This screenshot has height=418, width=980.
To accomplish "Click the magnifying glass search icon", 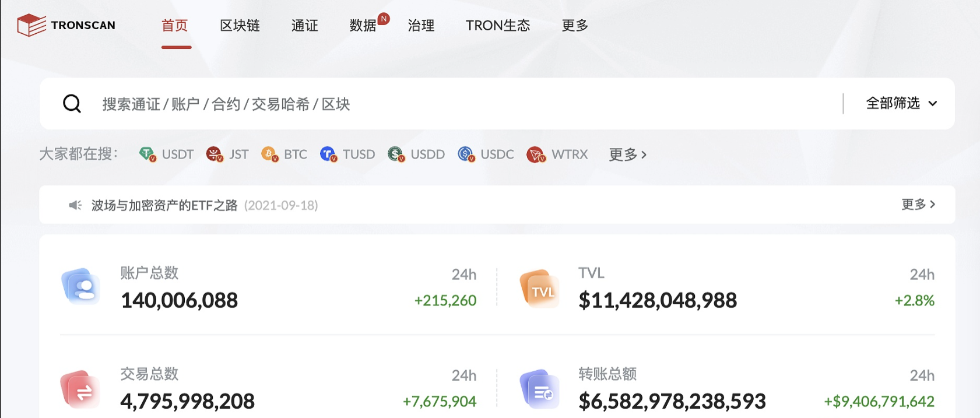I will pos(72,104).
